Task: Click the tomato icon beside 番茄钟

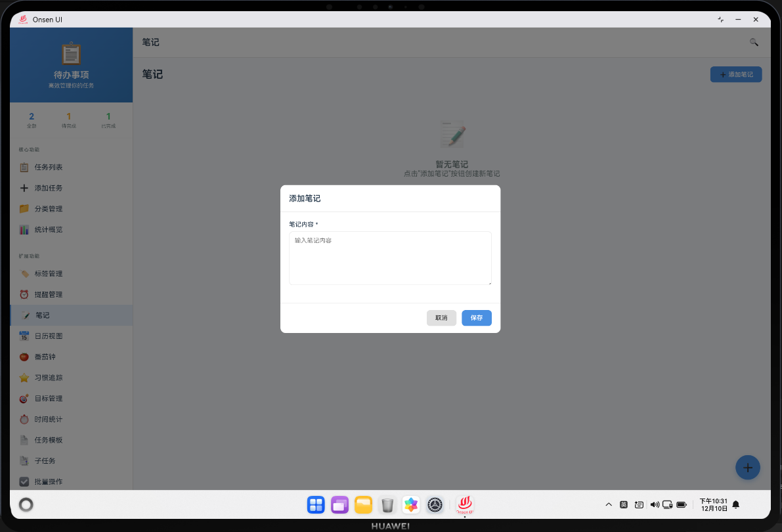Action: pos(24,357)
